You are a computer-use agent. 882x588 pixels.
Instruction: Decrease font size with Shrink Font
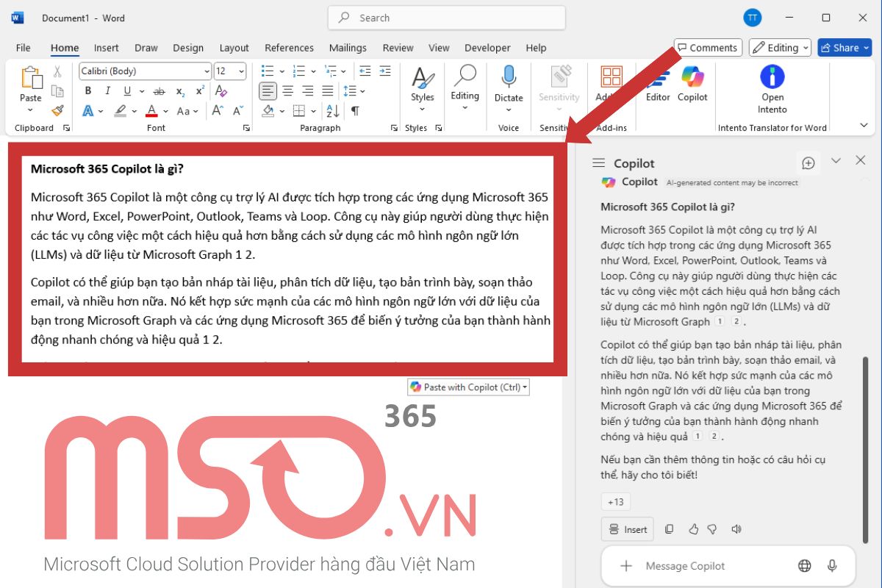click(x=238, y=111)
